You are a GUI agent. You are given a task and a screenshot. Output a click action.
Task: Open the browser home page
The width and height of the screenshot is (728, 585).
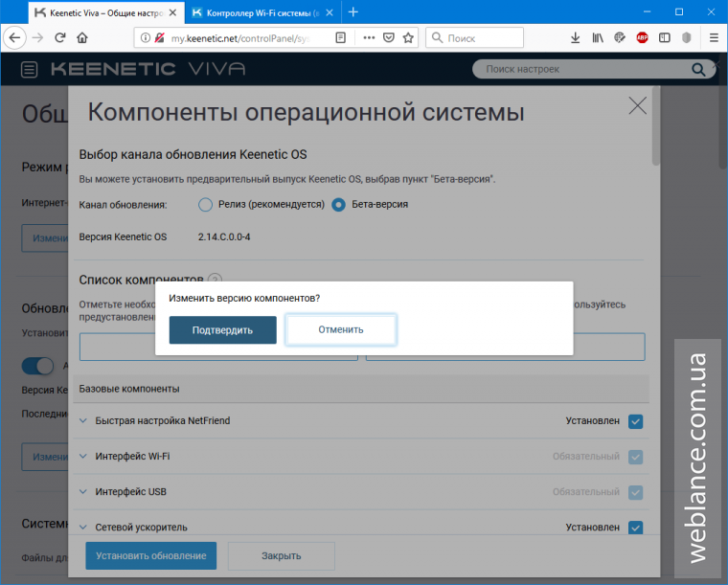point(82,37)
